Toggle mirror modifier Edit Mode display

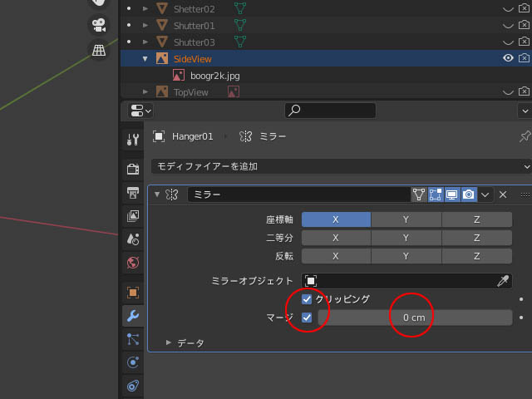436,195
